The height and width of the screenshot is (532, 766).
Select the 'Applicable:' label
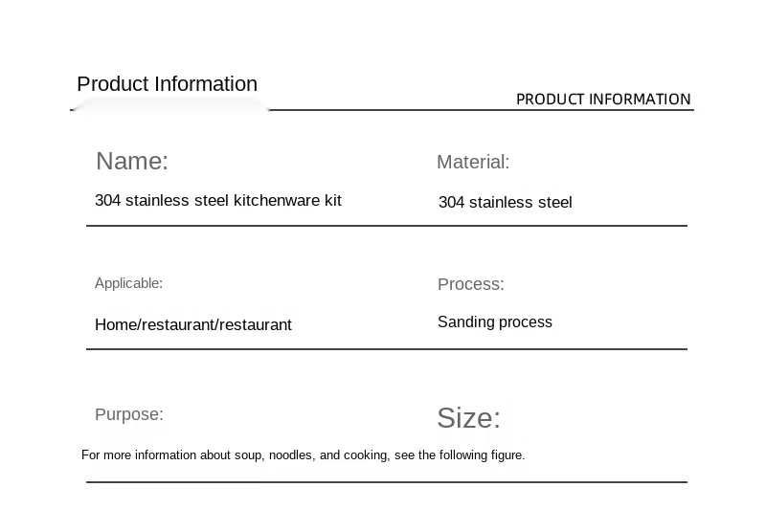pyautogui.click(x=128, y=283)
